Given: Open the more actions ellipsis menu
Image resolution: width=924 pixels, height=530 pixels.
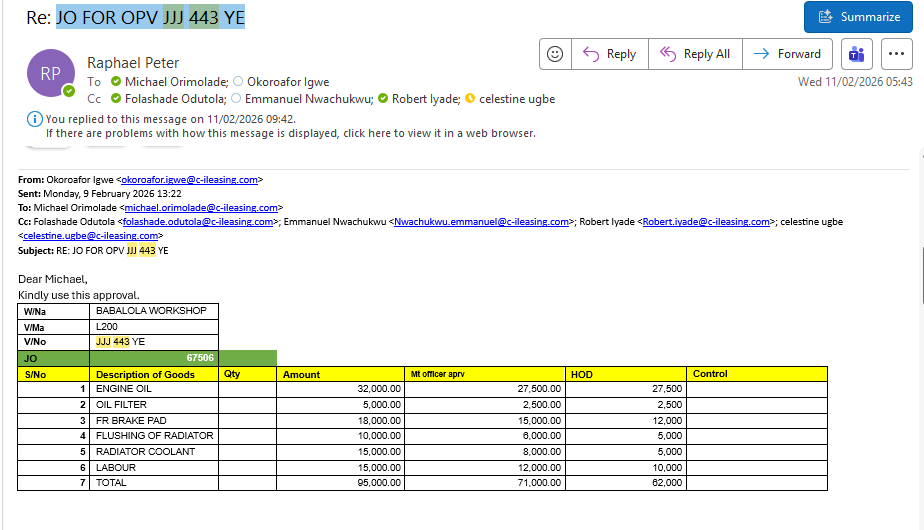Looking at the screenshot, I should (896, 54).
